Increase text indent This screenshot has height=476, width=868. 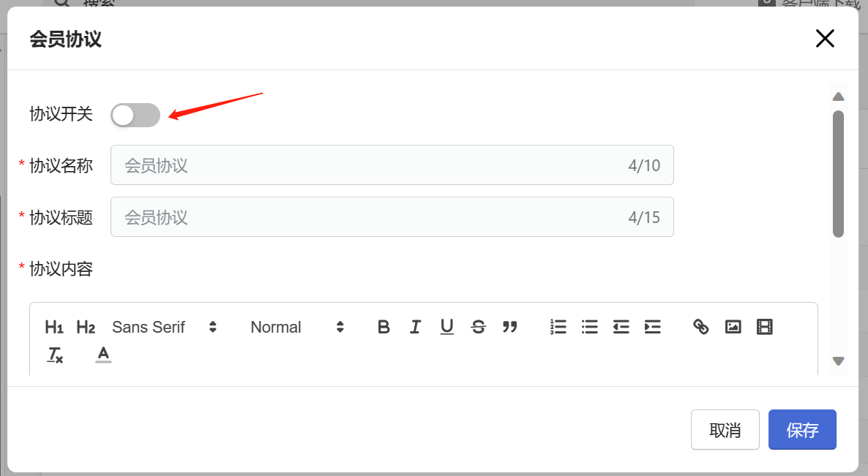(653, 328)
